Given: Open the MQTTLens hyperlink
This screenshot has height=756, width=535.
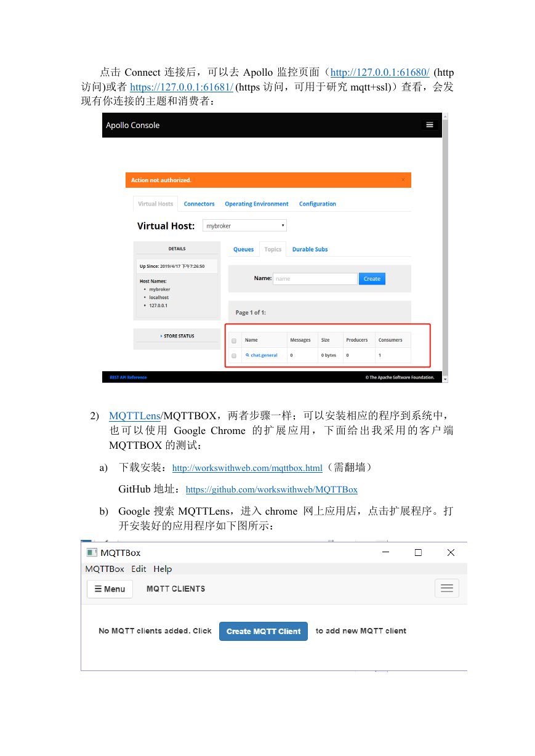Looking at the screenshot, I should click(135, 416).
